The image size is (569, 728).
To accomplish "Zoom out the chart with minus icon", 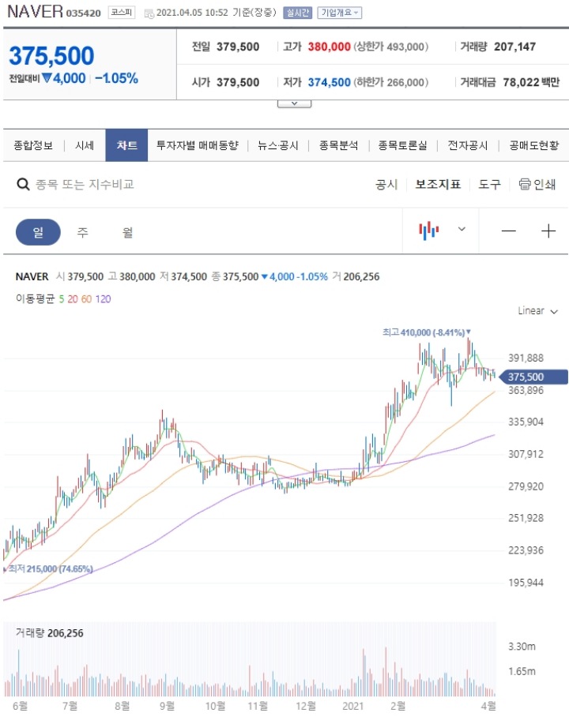I will pos(509,231).
